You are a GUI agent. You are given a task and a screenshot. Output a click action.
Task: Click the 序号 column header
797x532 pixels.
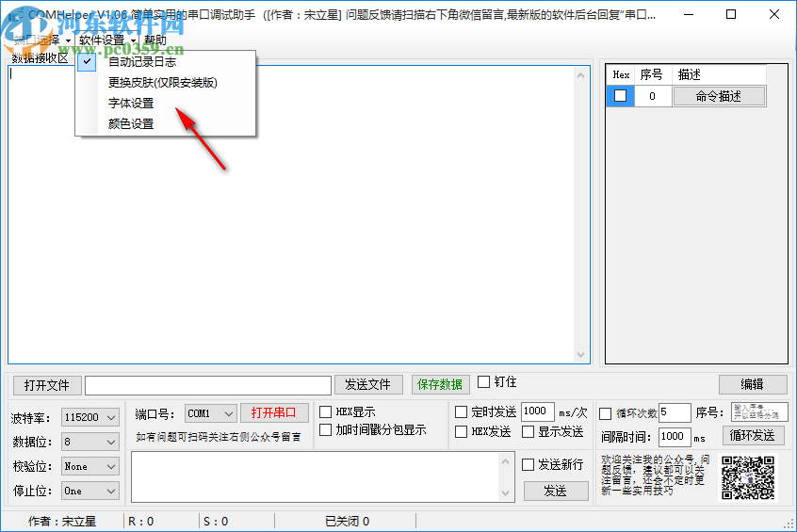652,75
